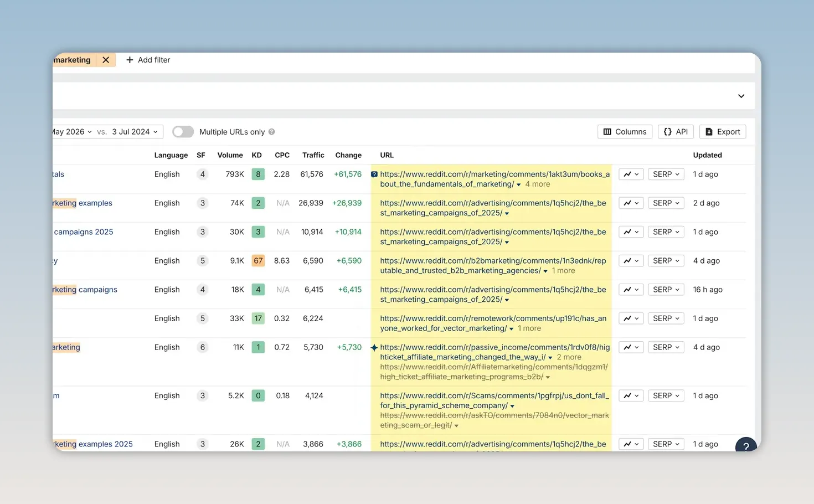Viewport: 814px width, 504px height.
Task: Click the KD badge 8
Action: pos(258,174)
